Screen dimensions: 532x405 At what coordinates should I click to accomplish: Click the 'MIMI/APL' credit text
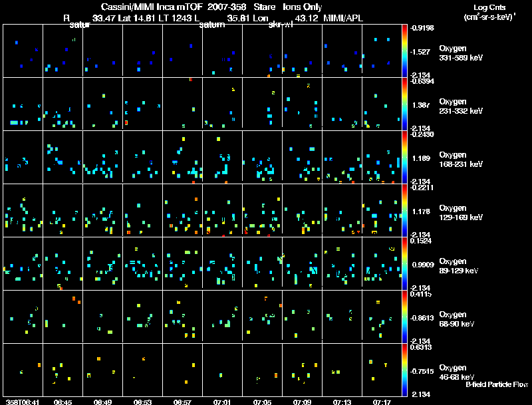pos(343,19)
